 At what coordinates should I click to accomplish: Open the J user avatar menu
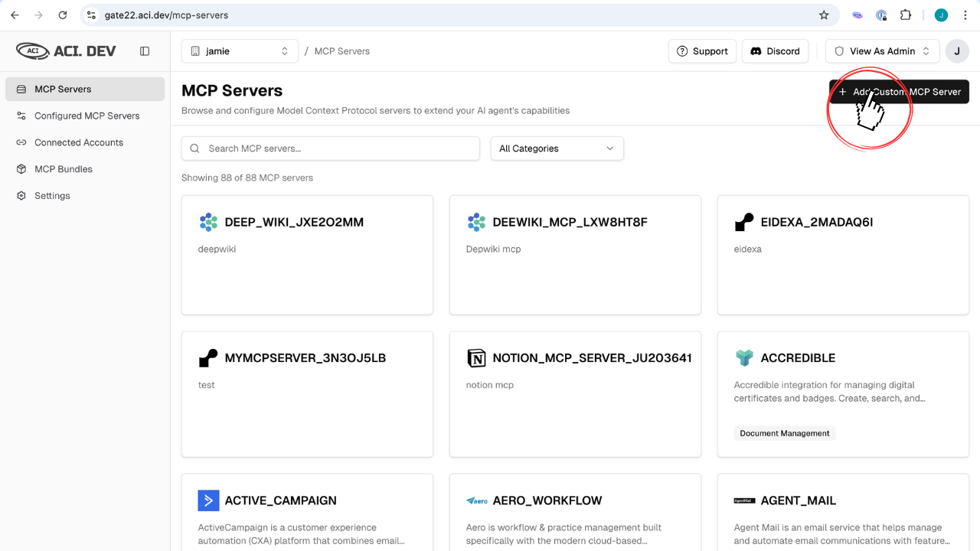pos(957,51)
